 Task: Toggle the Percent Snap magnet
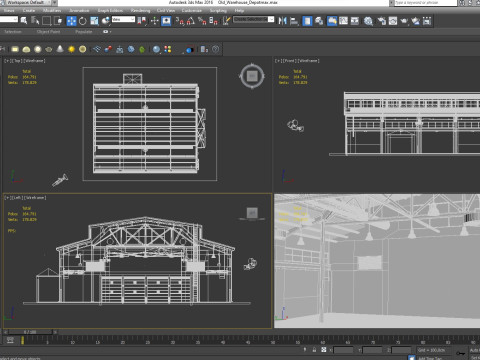pos(202,21)
